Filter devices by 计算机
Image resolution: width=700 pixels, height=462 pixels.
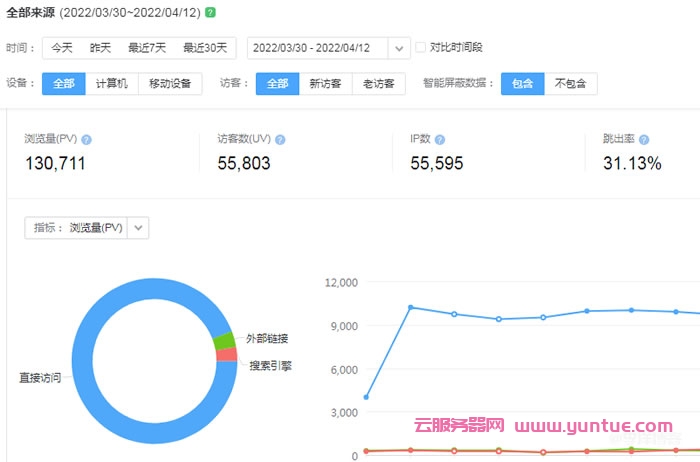111,84
